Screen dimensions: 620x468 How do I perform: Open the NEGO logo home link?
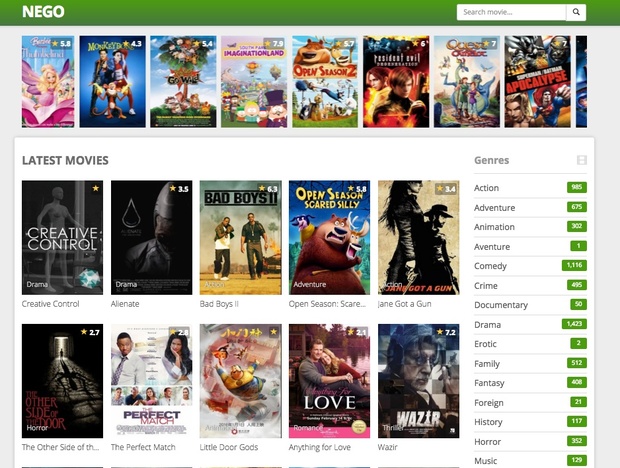pyautogui.click(x=43, y=12)
